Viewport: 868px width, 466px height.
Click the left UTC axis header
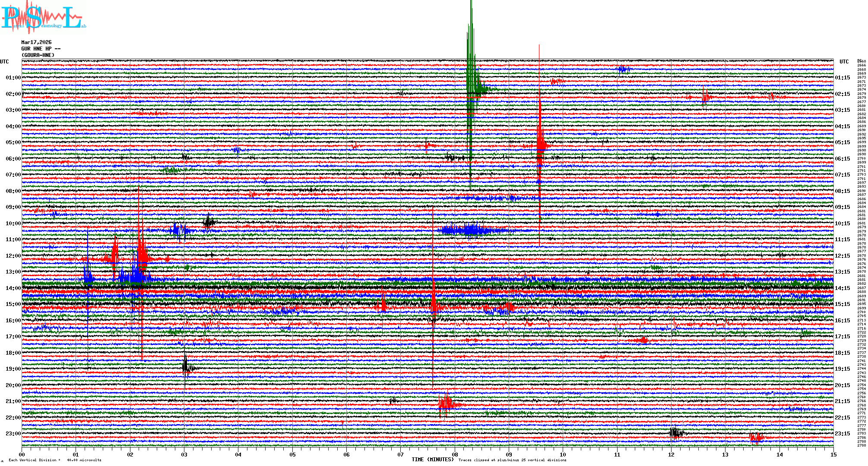(4, 62)
